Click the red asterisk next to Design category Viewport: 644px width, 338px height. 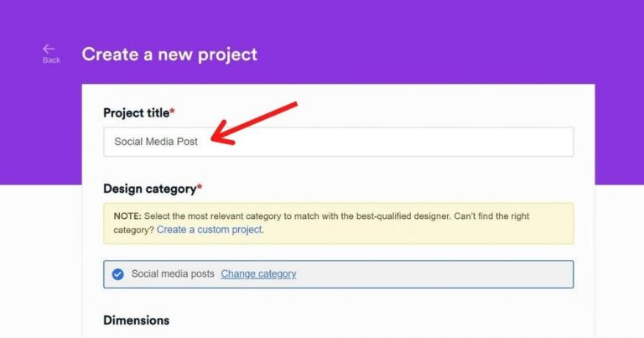(x=200, y=188)
